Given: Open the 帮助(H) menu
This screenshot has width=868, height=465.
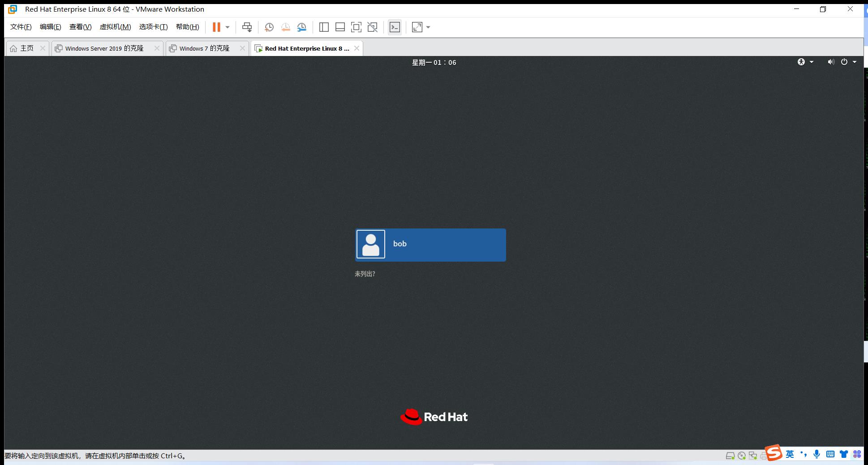Looking at the screenshot, I should pyautogui.click(x=188, y=27).
